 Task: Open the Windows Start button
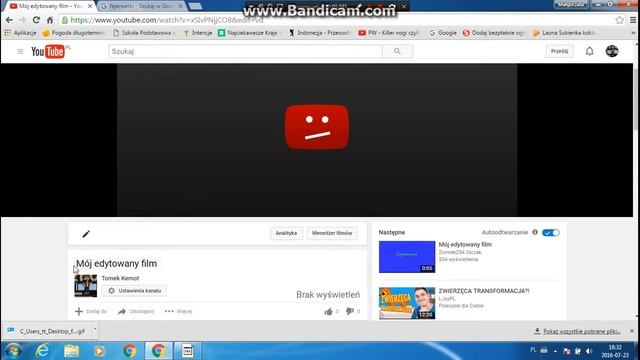(x=13, y=351)
